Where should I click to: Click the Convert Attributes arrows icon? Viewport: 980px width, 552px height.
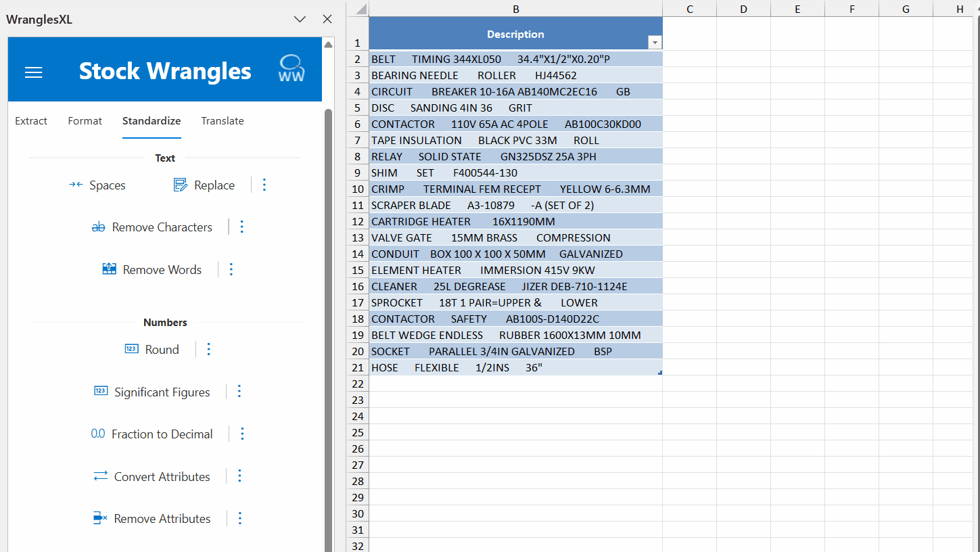pos(101,476)
